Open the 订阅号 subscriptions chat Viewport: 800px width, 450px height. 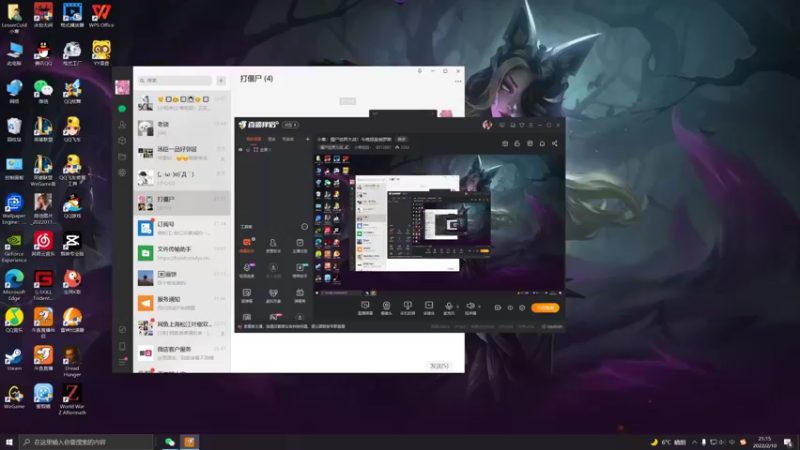pos(182,228)
